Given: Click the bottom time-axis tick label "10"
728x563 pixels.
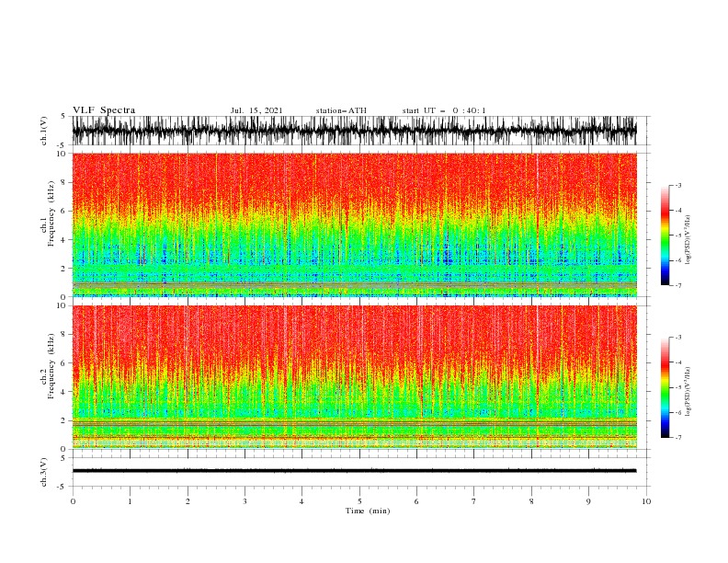Looking at the screenshot, I should pos(646,501).
